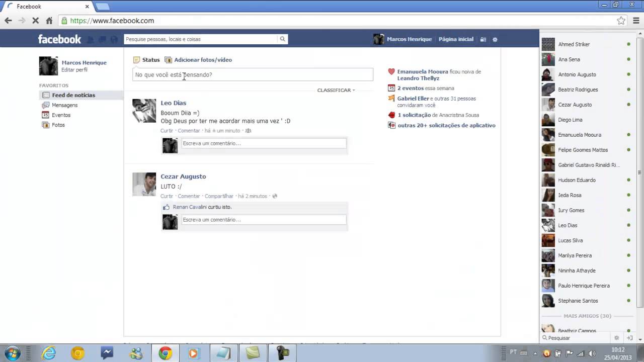
Task: Click the search magnifier button
Action: (x=282, y=39)
